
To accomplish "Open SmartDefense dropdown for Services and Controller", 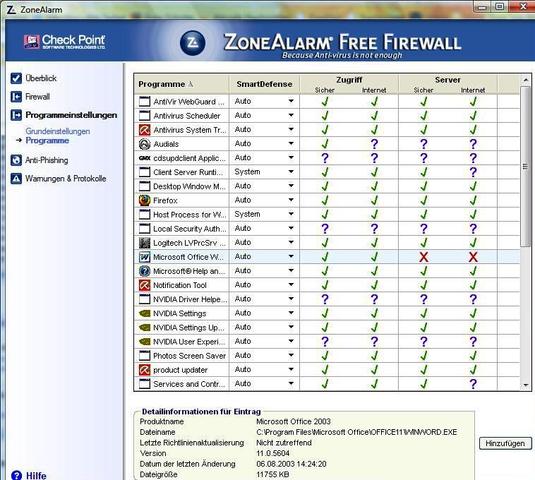I will (291, 383).
